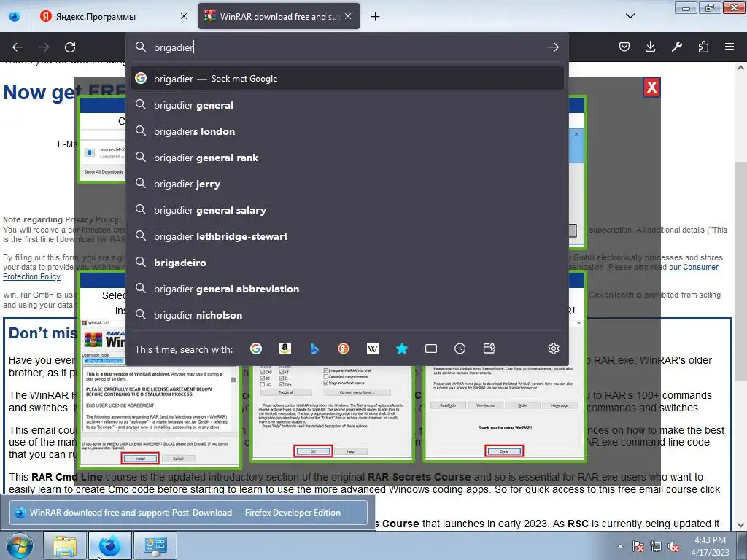This screenshot has width=747, height=560.
Task: Pick suggestion 'brigadier jerry'
Action: [347, 184]
